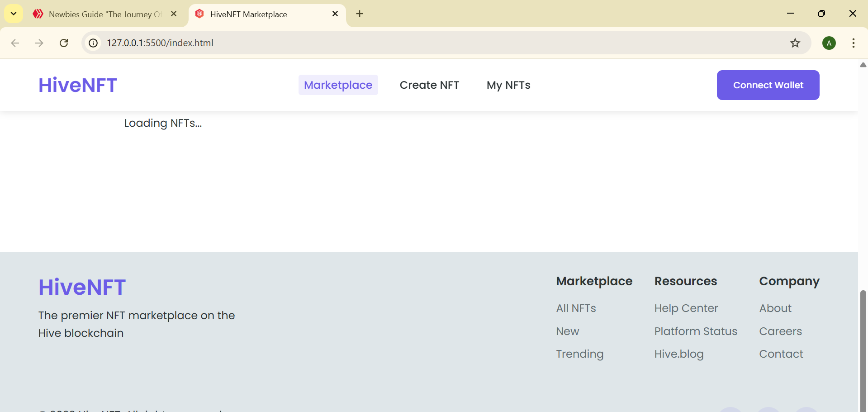868x412 pixels.
Task: Bookmark this page with the star icon
Action: (x=795, y=43)
